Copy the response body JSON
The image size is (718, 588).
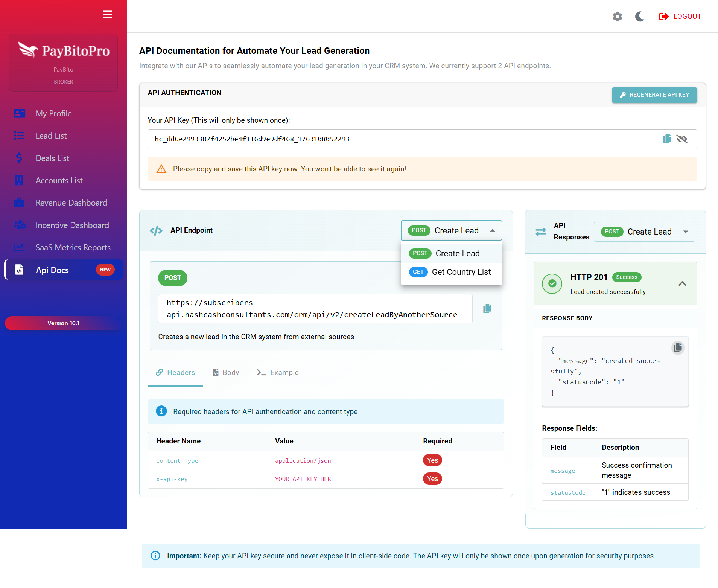point(678,347)
